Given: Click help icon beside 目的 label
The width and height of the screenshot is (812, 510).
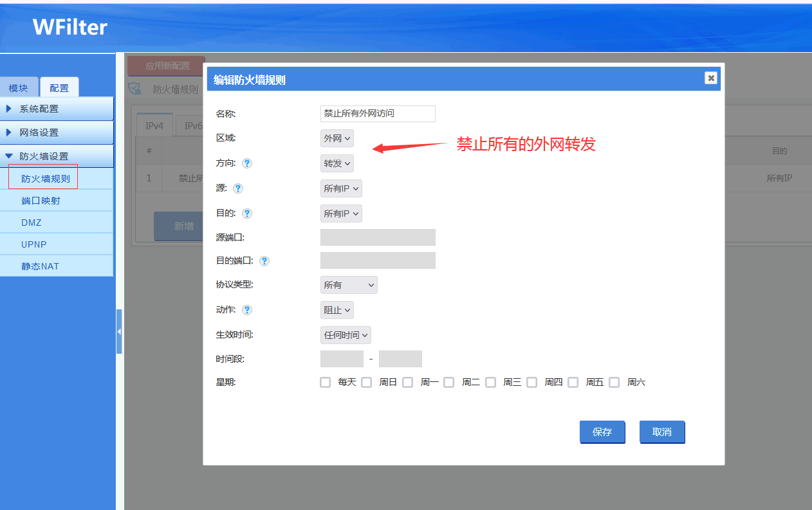Looking at the screenshot, I should [x=247, y=214].
